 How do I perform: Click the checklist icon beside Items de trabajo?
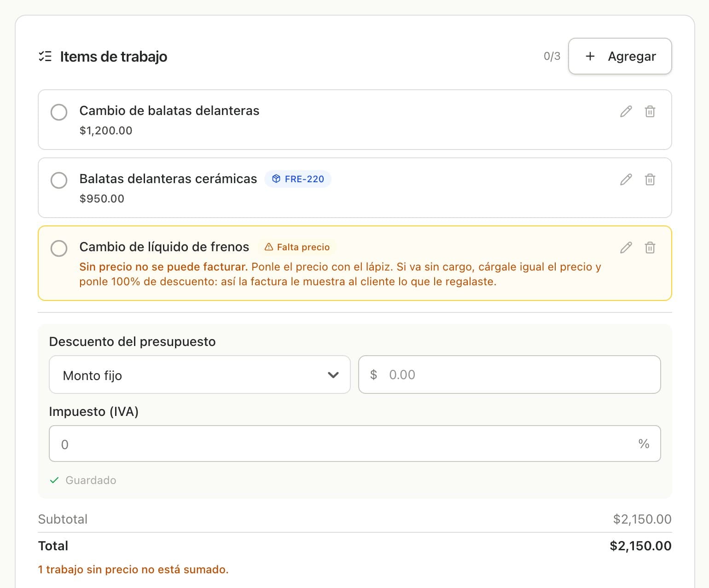(x=45, y=57)
